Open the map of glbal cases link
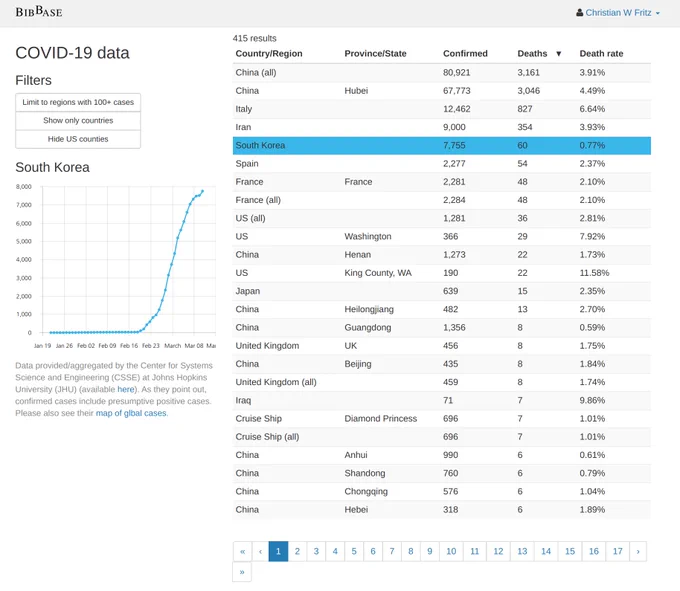This screenshot has height=591, width=680. (x=131, y=413)
